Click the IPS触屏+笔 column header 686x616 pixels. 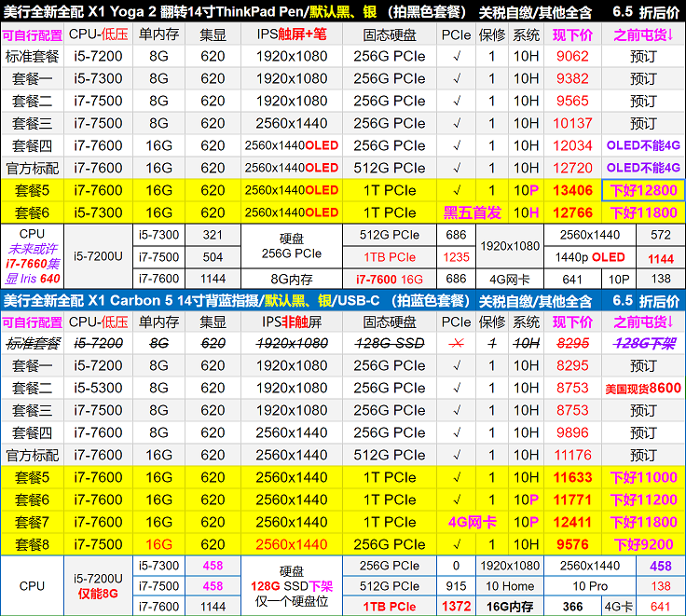[292, 34]
